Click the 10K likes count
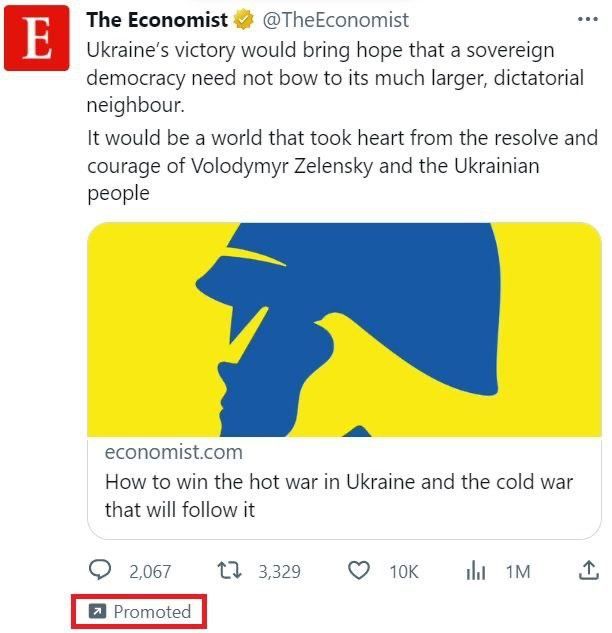The height and width of the screenshot is (633, 612). tap(404, 572)
